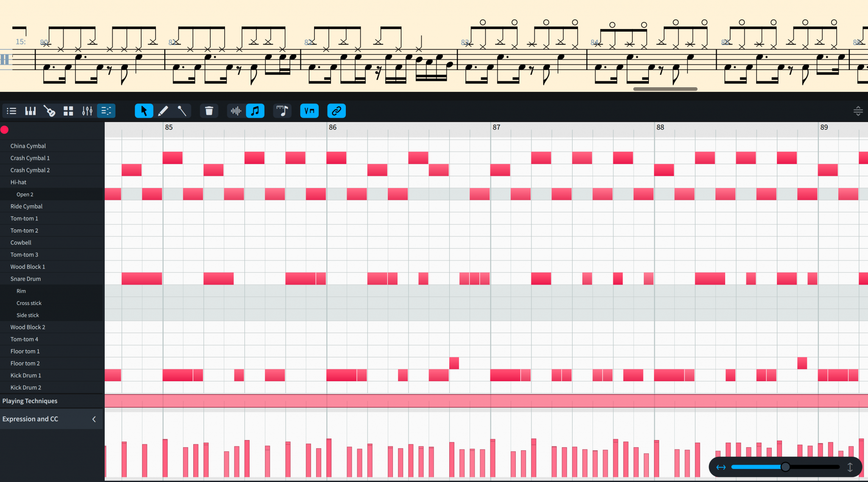
Task: Select the Open 2 hi-hat technique row
Action: [52, 194]
